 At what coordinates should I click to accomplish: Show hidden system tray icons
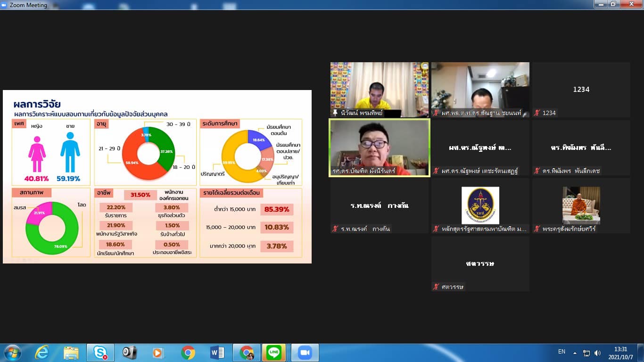pyautogui.click(x=575, y=353)
